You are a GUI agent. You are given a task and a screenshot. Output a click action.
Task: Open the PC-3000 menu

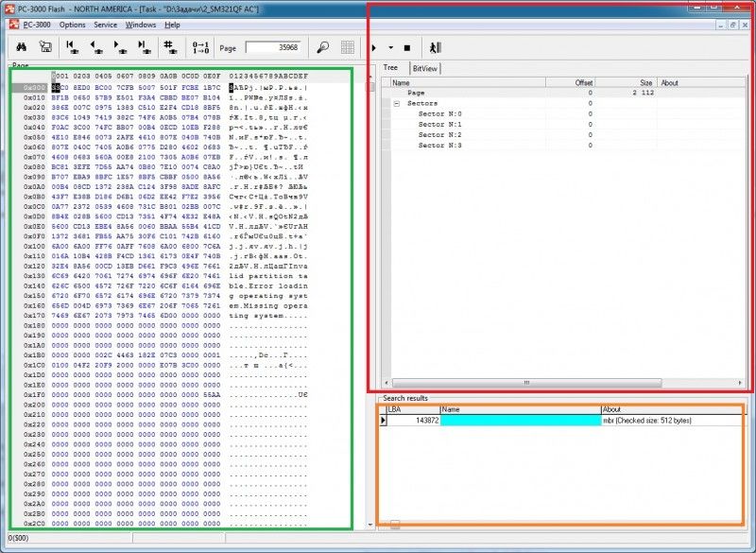(x=37, y=25)
